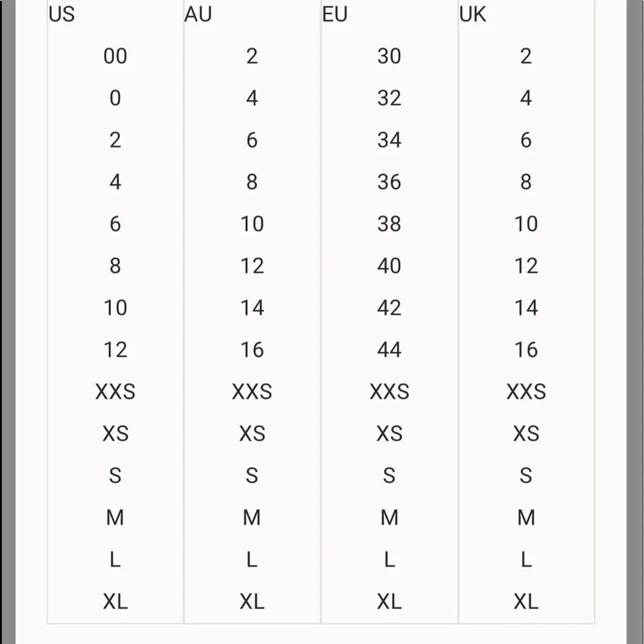Select size 36 in the EU column
Screen dimensions: 644x644
(x=389, y=182)
